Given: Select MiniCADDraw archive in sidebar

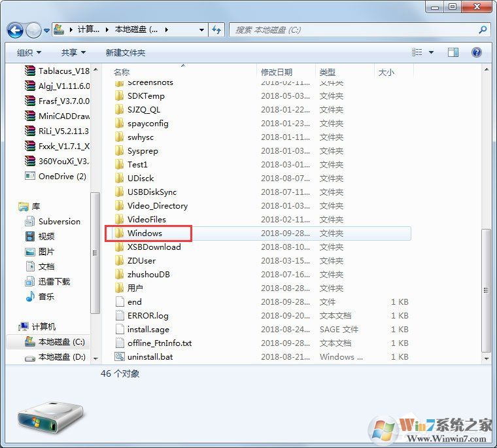Looking at the screenshot, I should coord(57,116).
